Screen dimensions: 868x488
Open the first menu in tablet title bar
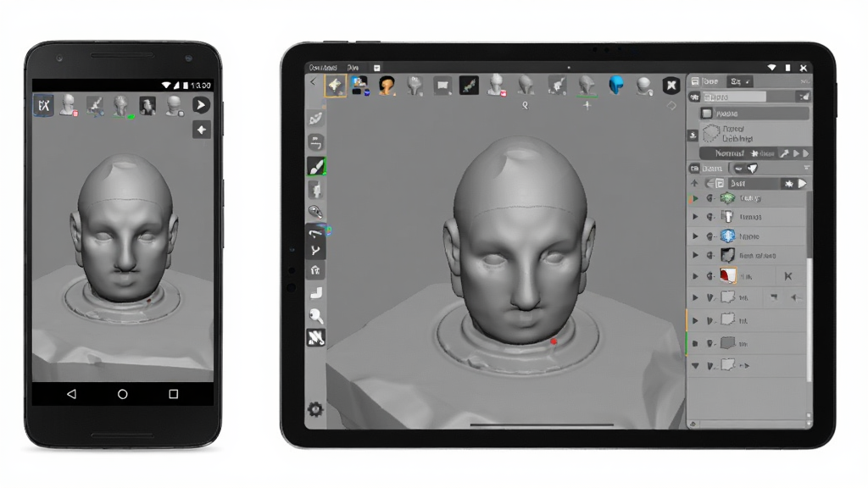tap(323, 68)
